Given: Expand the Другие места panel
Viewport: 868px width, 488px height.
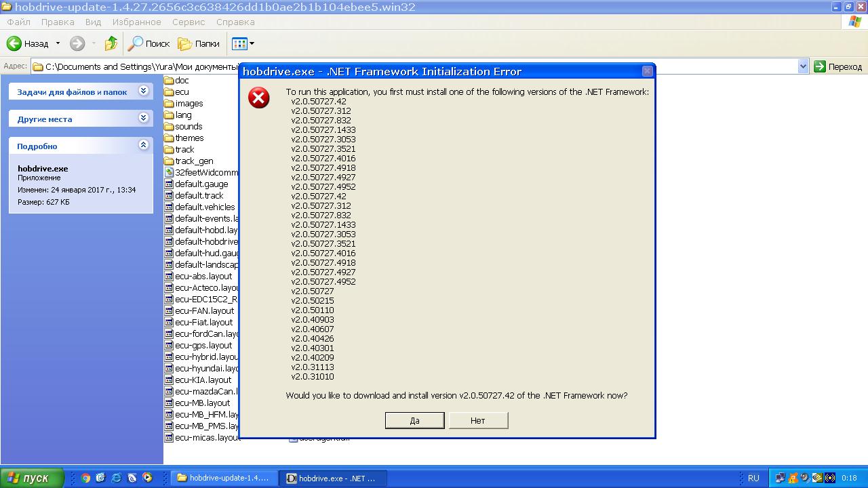Looking at the screenshot, I should click(x=143, y=118).
